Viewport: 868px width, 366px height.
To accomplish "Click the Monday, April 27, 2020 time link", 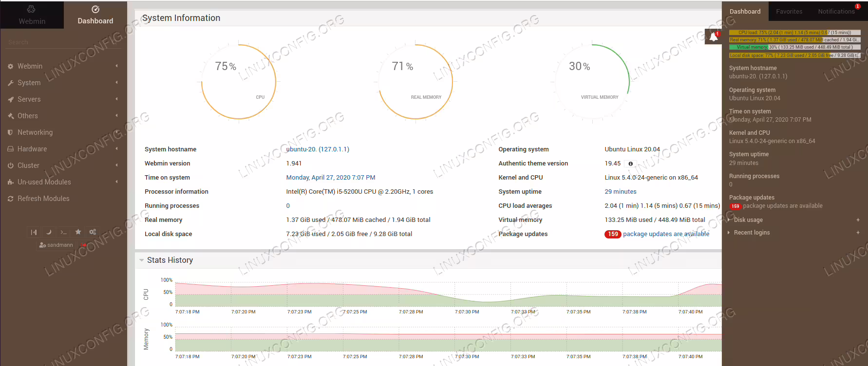I will coord(331,178).
